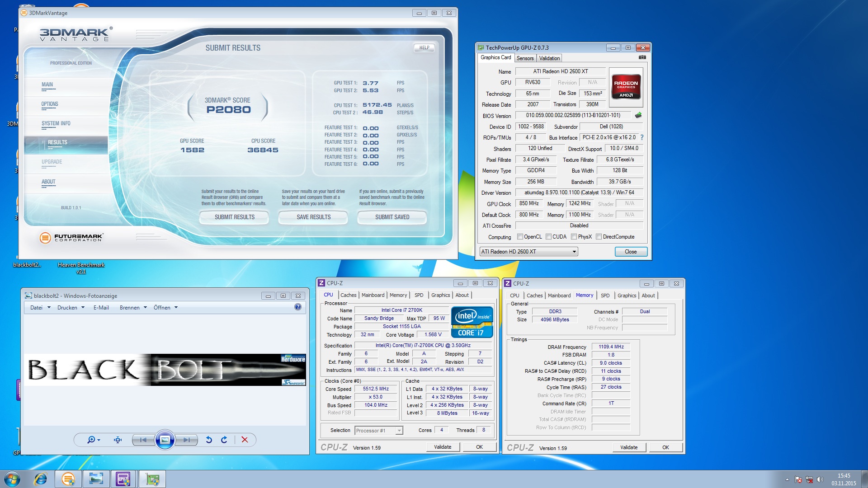The height and width of the screenshot is (488, 868).
Task: Click Validate in the left CPU-Z window
Action: [x=443, y=447]
